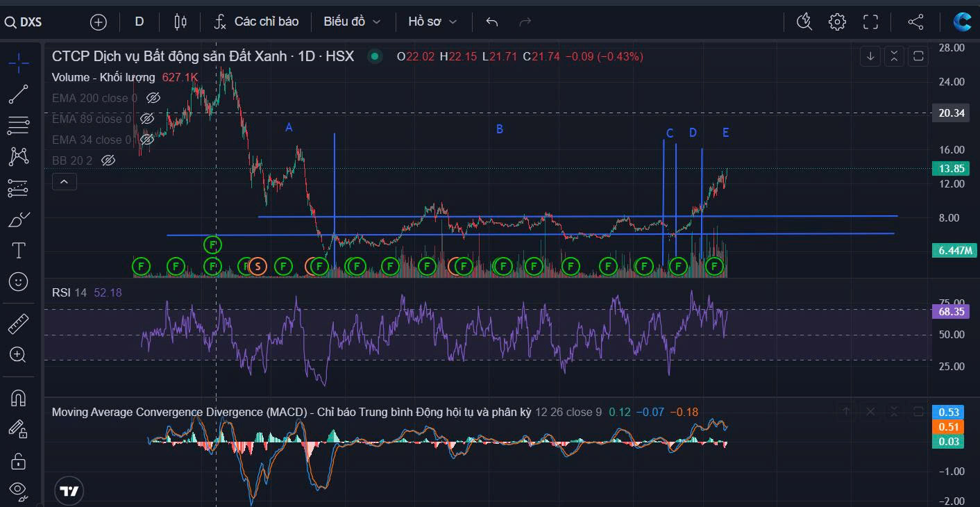
Task: Activate the magnet mode icon
Action: 19,398
